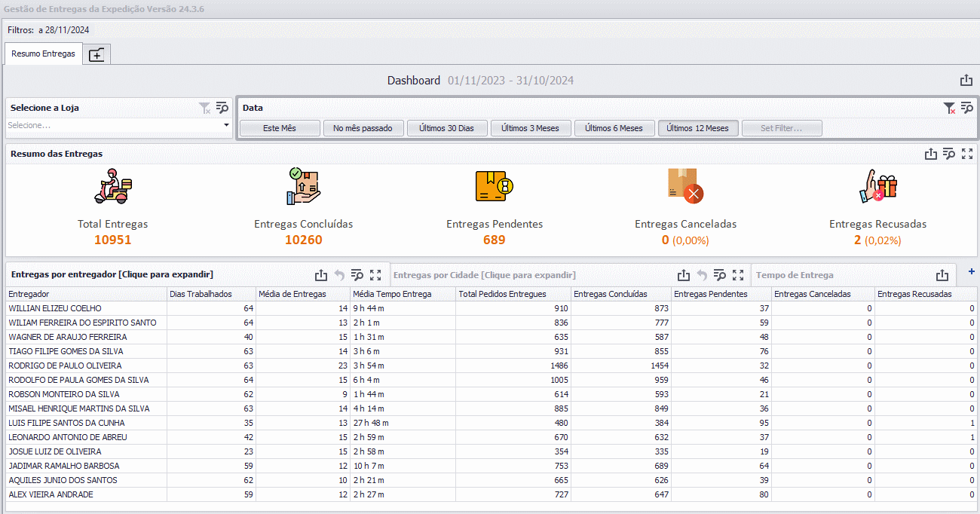The height and width of the screenshot is (514, 980).
Task: Click the add new tab icon
Action: (96, 54)
